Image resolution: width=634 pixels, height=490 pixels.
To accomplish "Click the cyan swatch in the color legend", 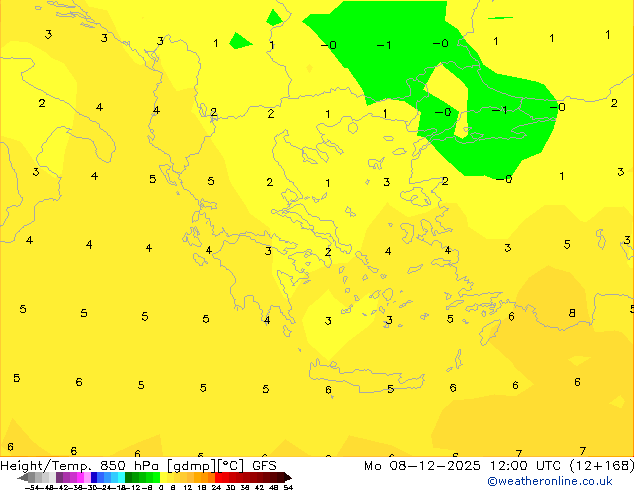I will click(121, 477).
